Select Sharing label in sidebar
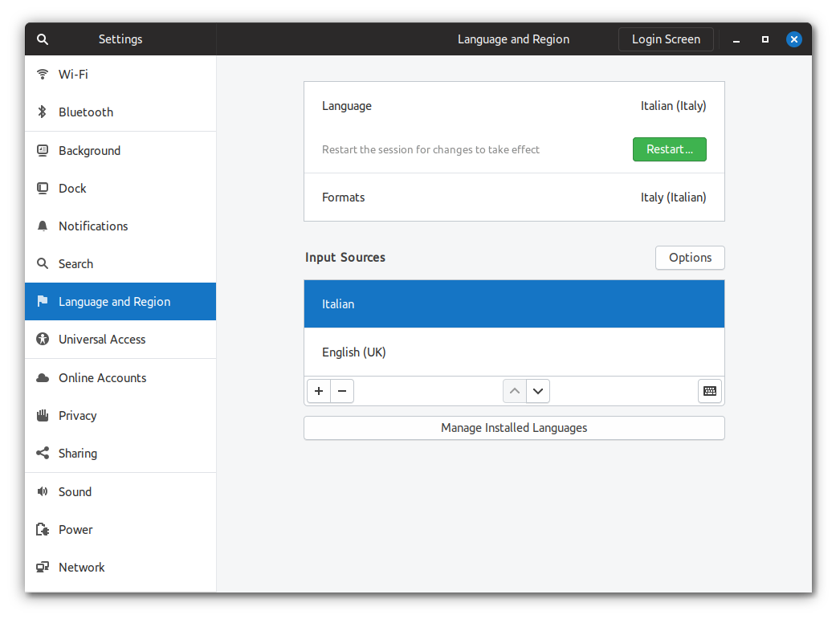840x623 pixels. pyautogui.click(x=78, y=453)
